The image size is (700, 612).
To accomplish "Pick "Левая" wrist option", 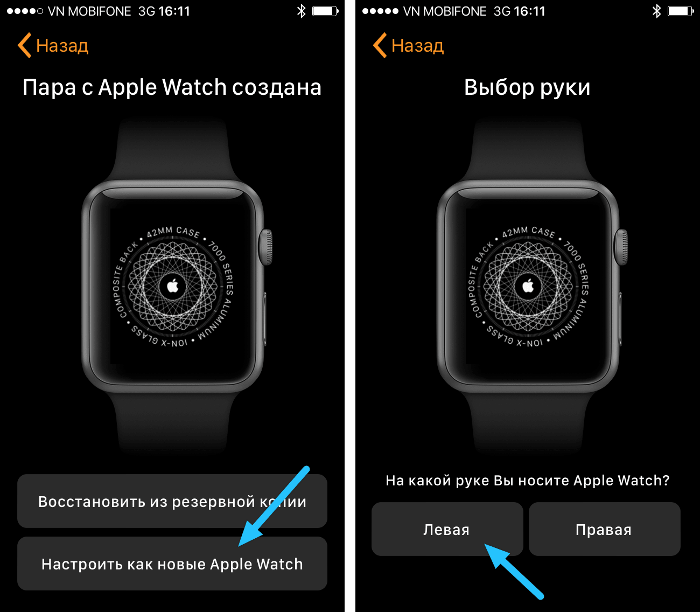I will click(x=447, y=529).
